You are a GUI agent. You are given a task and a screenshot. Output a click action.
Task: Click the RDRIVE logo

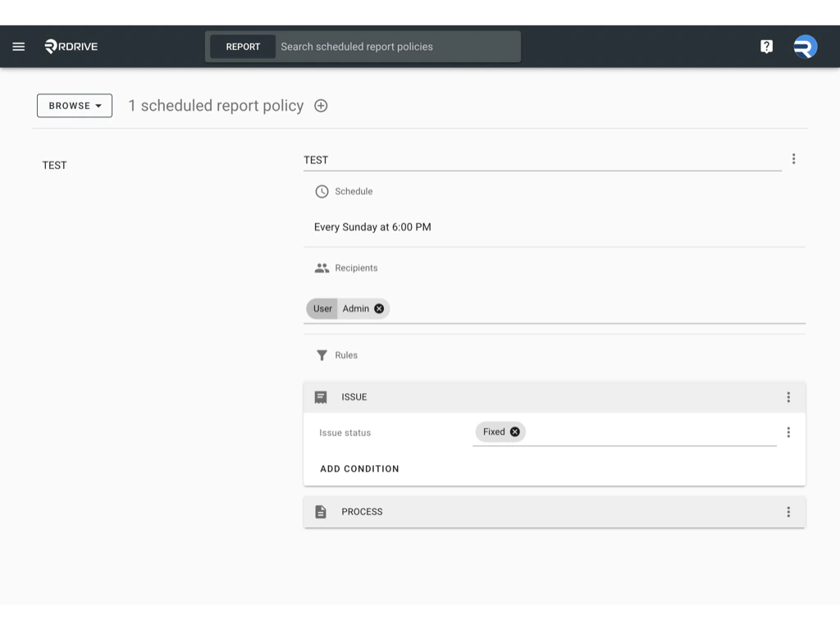click(x=70, y=46)
